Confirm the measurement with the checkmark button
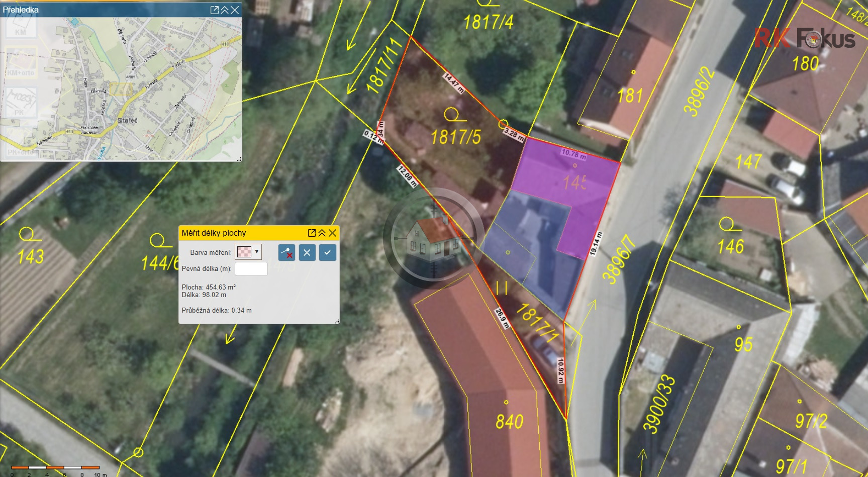 tap(327, 253)
